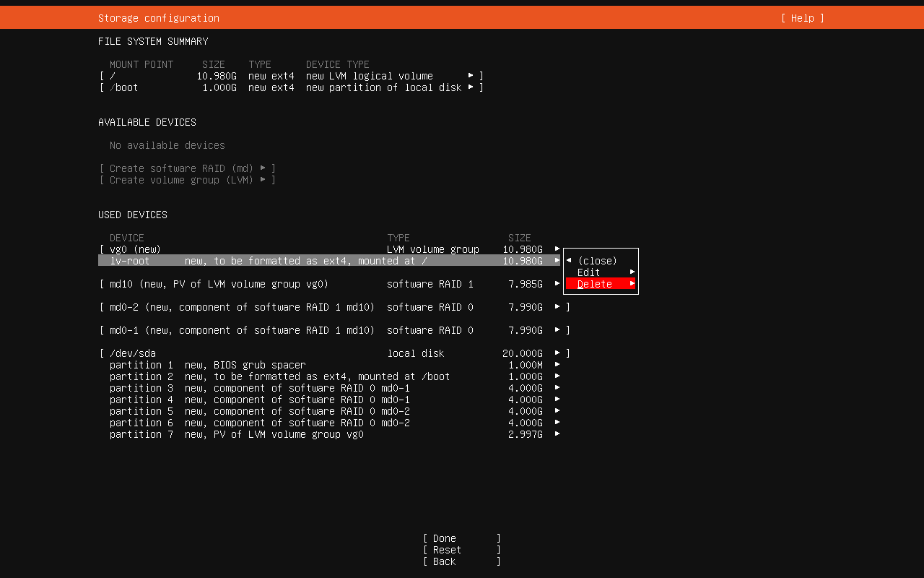Expand the /boot mount point summary entry
924x578 pixels.
[x=471, y=87]
